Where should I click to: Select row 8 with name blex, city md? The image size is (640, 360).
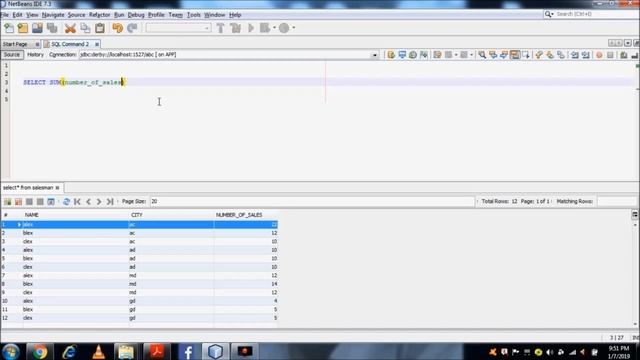(139, 284)
